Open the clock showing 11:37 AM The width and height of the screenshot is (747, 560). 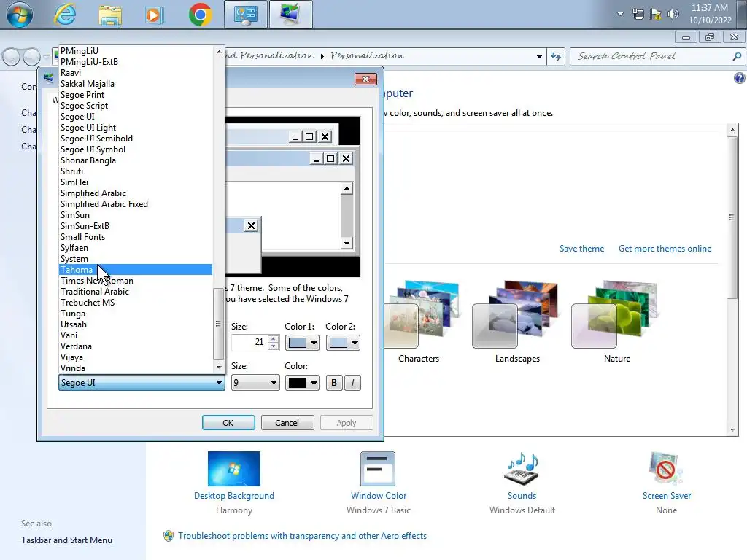click(710, 14)
